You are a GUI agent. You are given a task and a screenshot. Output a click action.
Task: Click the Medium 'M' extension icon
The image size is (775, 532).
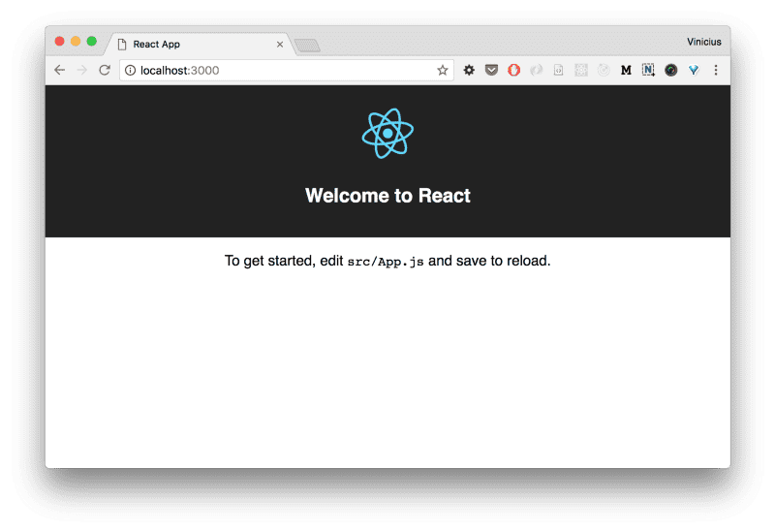[626, 70]
